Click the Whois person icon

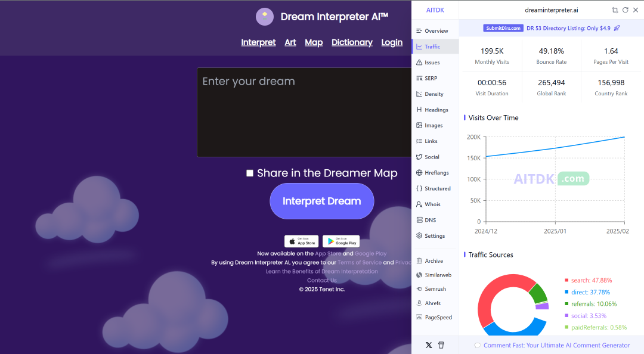coord(419,204)
